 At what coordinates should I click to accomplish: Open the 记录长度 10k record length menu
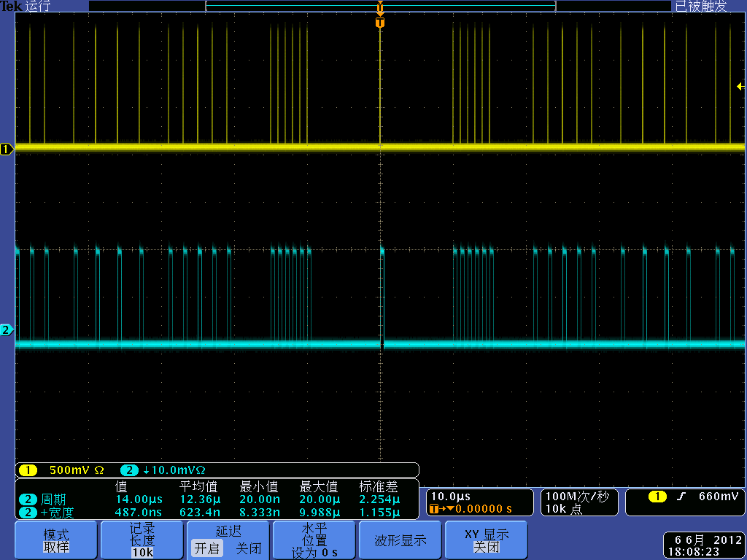tap(142, 540)
